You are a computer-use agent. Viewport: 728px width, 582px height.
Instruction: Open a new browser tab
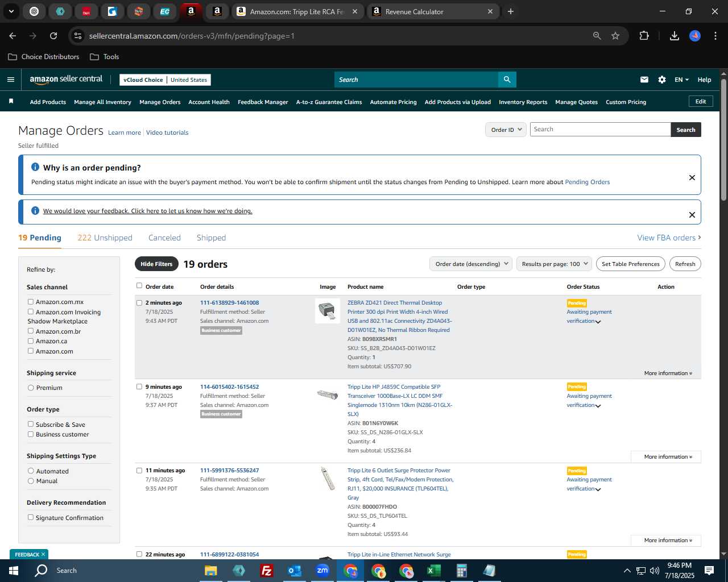coord(511,11)
